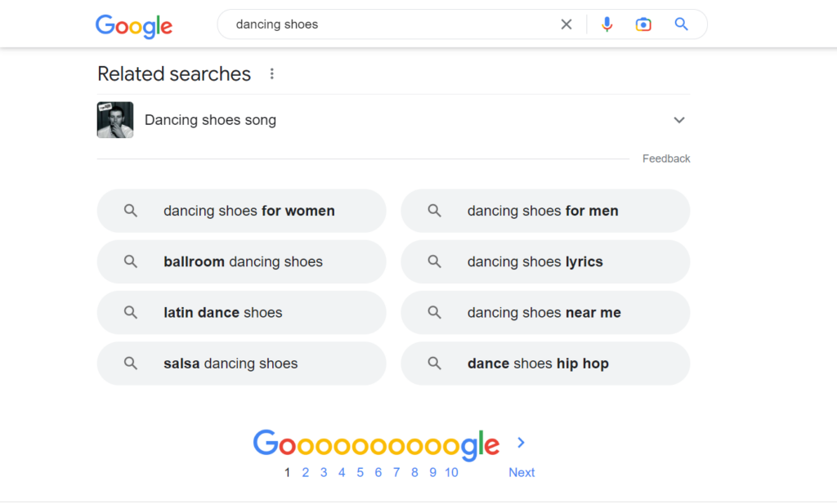The height and width of the screenshot is (504, 837).
Task: Click the blue search magnifier icon
Action: click(x=681, y=25)
